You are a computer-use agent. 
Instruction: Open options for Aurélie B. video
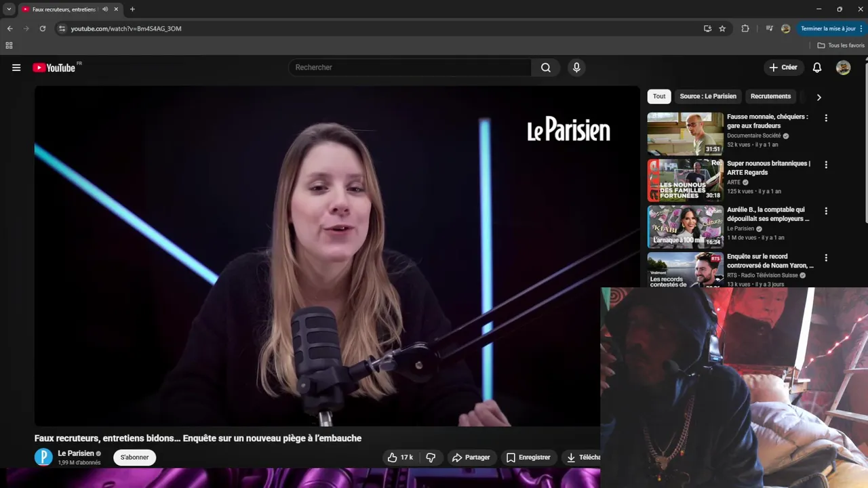826,211
